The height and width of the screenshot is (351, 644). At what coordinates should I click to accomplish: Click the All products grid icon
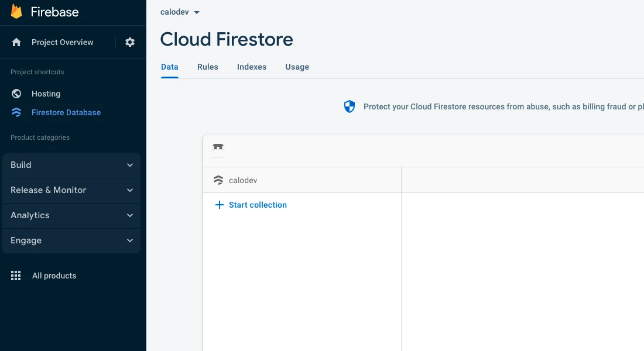[16, 276]
